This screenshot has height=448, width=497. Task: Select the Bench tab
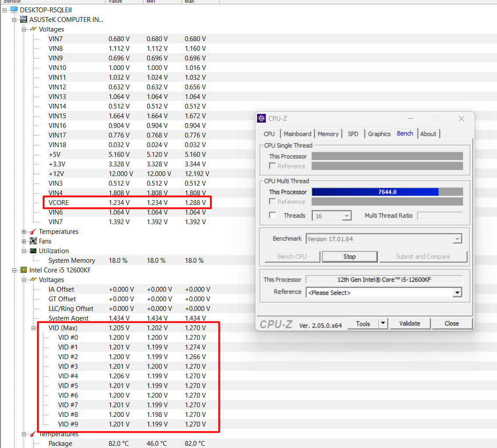point(405,134)
